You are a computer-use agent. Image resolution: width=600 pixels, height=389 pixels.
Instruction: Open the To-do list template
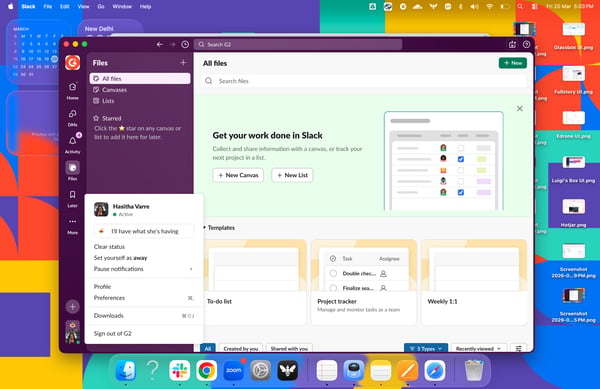[x=255, y=282]
